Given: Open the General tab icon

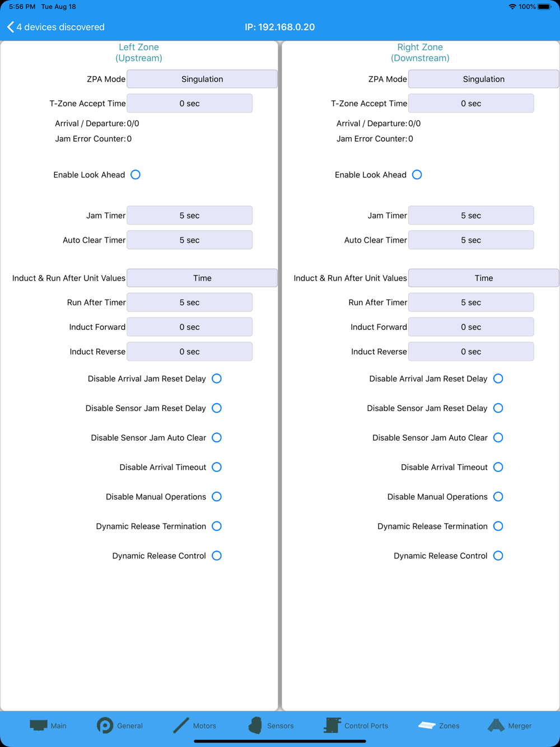Looking at the screenshot, I should (105, 725).
